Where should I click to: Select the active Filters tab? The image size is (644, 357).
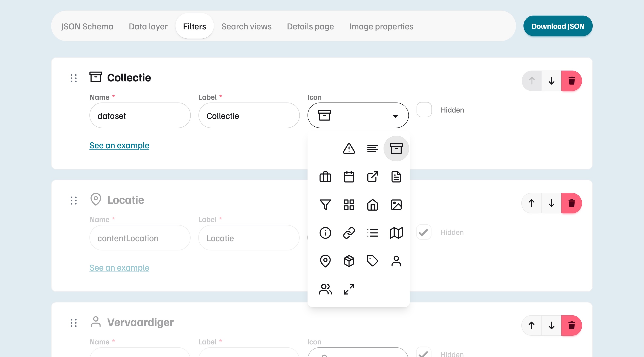coord(194,26)
